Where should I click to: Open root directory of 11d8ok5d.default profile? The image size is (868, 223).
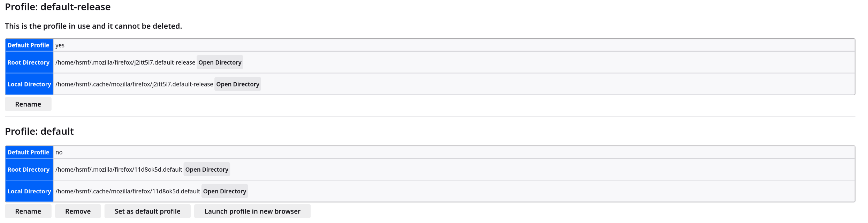coord(206,170)
